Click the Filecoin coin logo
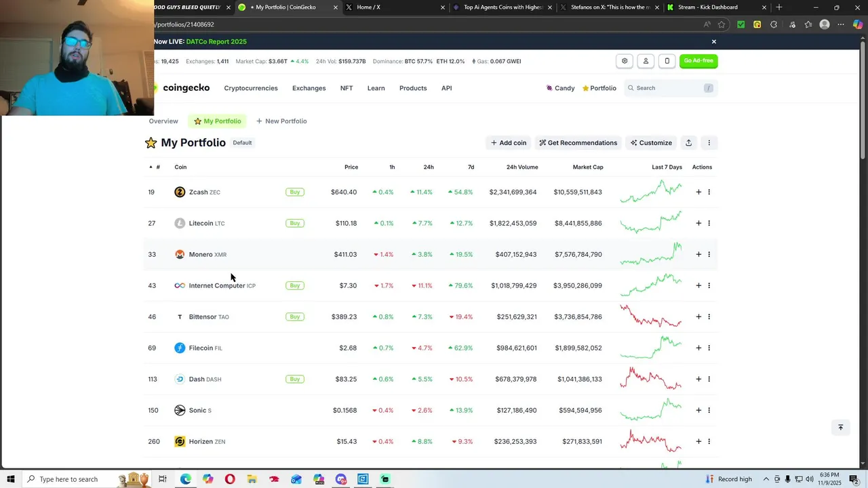868x488 pixels. (180, 348)
